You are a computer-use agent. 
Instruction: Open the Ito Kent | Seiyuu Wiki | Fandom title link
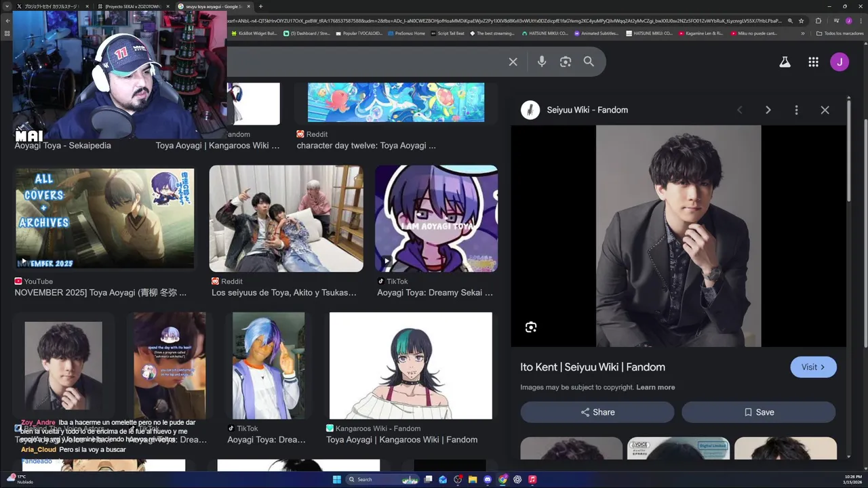pyautogui.click(x=593, y=367)
